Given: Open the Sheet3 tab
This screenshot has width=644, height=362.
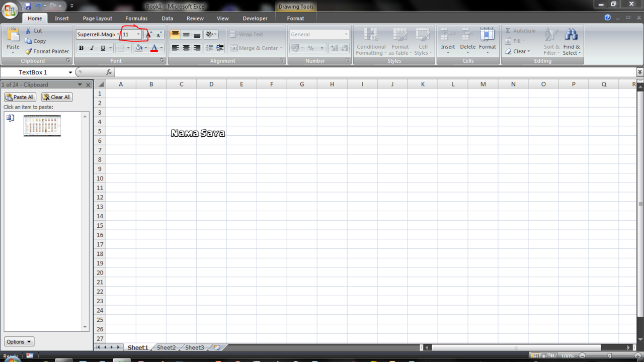Looking at the screenshot, I should (195, 347).
